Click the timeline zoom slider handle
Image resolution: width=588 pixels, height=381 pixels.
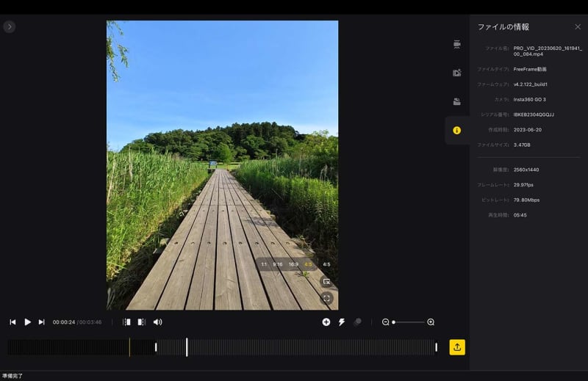coord(394,322)
